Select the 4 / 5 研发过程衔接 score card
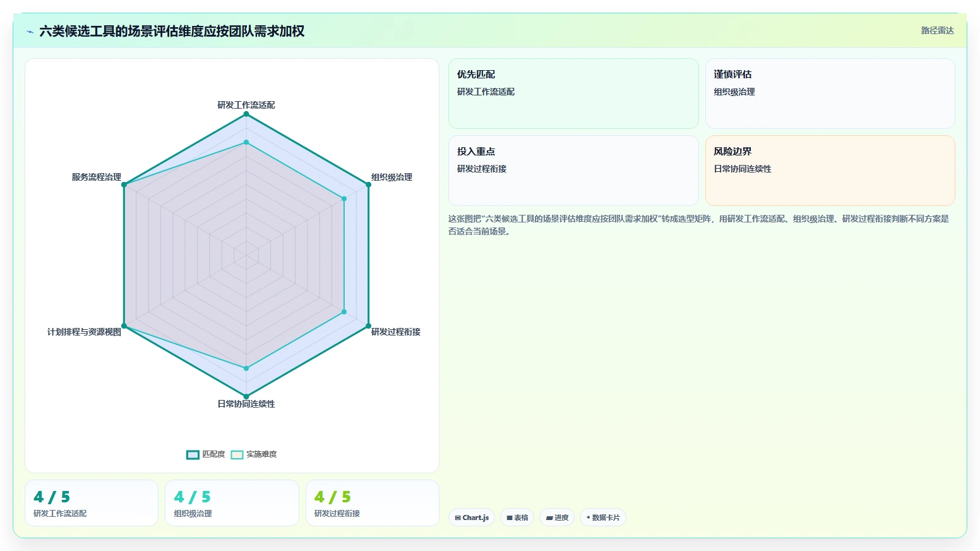Image resolution: width=980 pixels, height=551 pixels. click(x=373, y=503)
